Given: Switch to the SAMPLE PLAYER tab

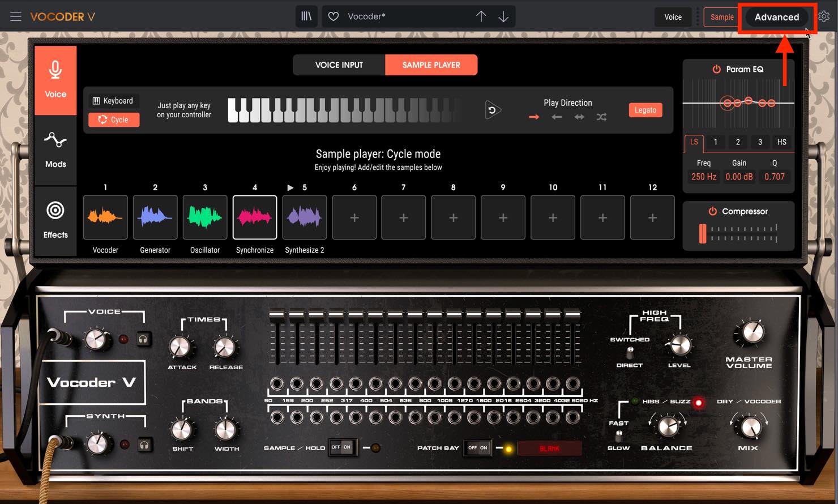Looking at the screenshot, I should (431, 65).
